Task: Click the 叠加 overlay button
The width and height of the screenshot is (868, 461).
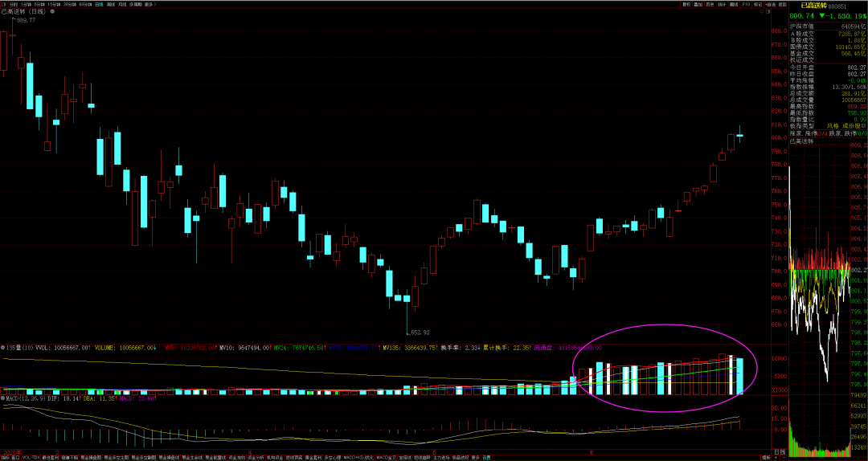Action: click(x=698, y=5)
